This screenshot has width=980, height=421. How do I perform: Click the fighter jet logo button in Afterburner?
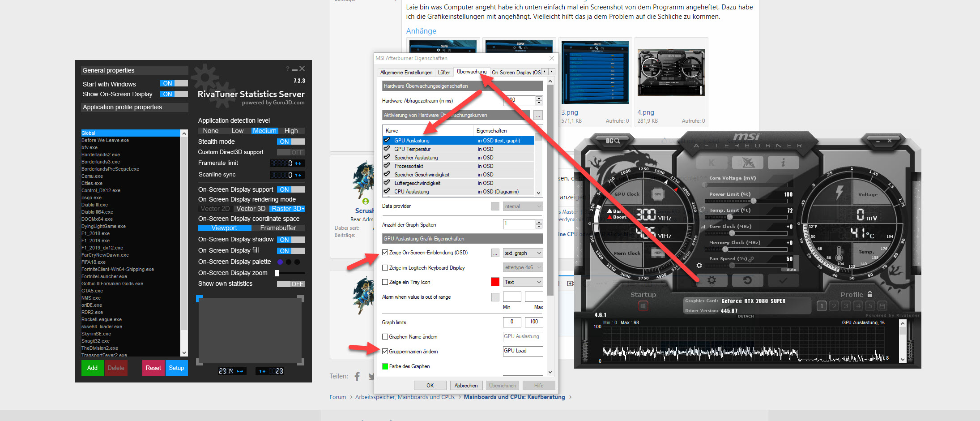click(747, 163)
